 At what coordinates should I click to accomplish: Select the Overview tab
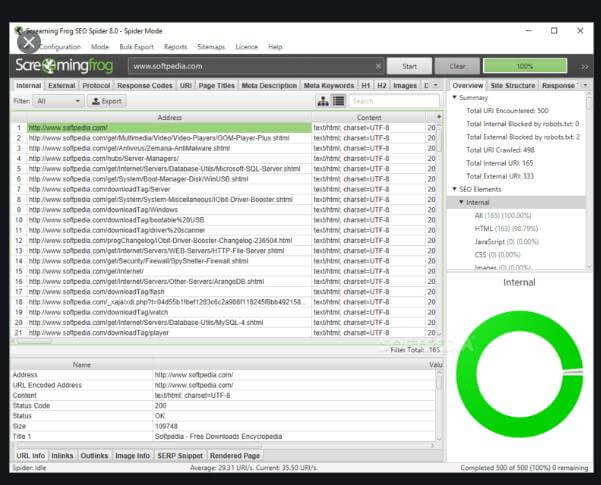coord(468,85)
